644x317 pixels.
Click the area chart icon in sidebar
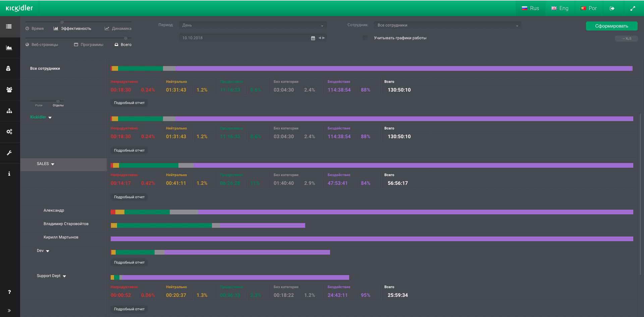click(9, 48)
